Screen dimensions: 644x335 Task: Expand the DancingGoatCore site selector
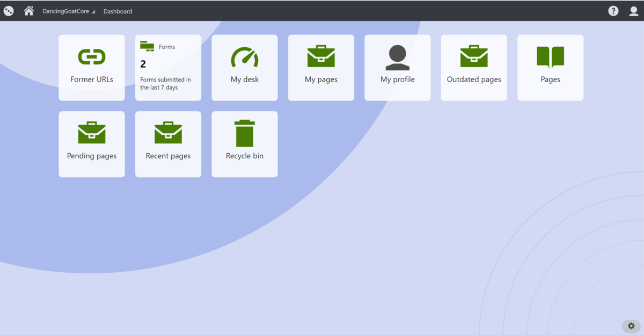[x=69, y=11]
